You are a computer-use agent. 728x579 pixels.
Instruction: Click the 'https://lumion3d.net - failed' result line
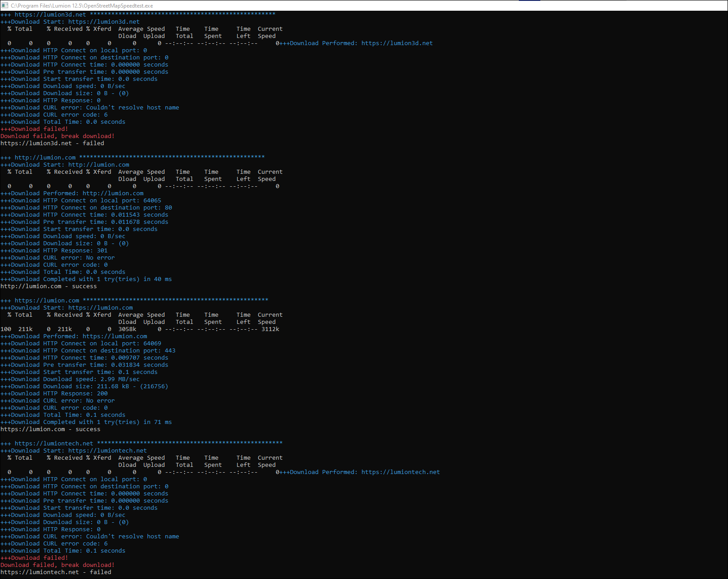pyautogui.click(x=52, y=143)
